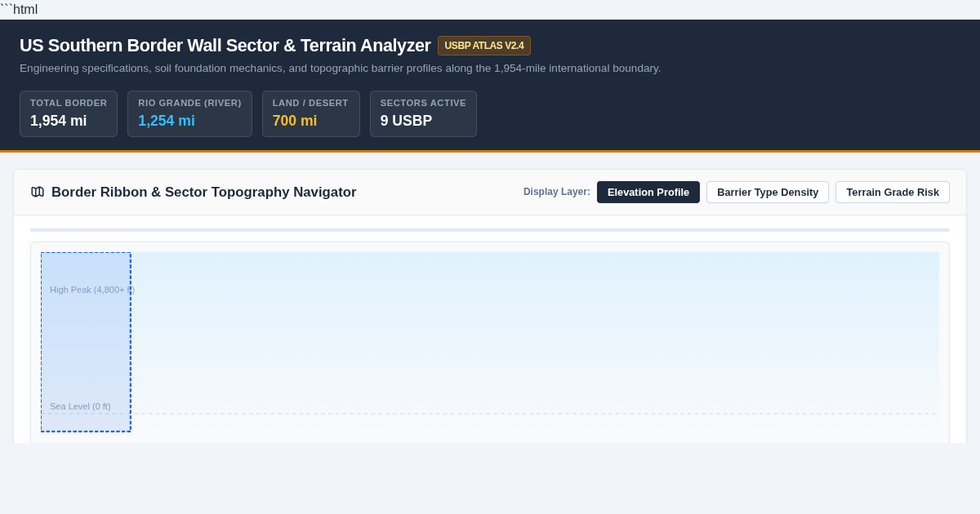Image resolution: width=980 pixels, height=514 pixels.
Task: Click the Sea Level (0 ft) label
Action: click(80, 406)
